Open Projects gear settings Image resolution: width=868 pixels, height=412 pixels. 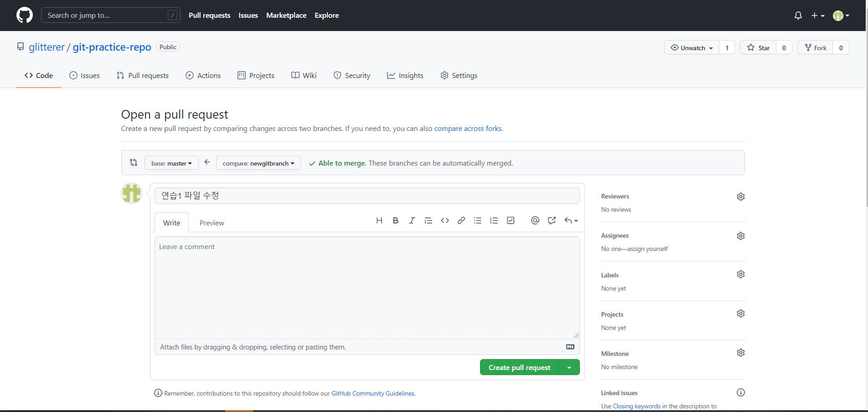tap(741, 313)
